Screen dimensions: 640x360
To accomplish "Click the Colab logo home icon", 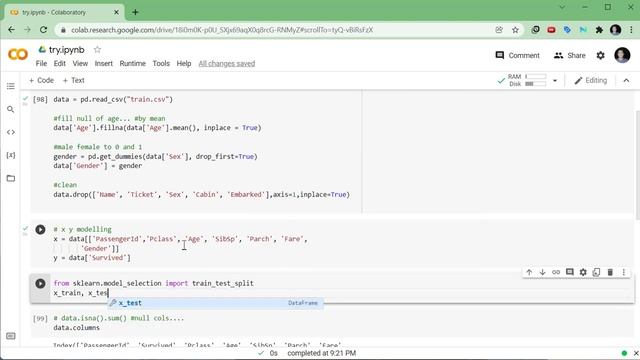I will pyautogui.click(x=18, y=54).
